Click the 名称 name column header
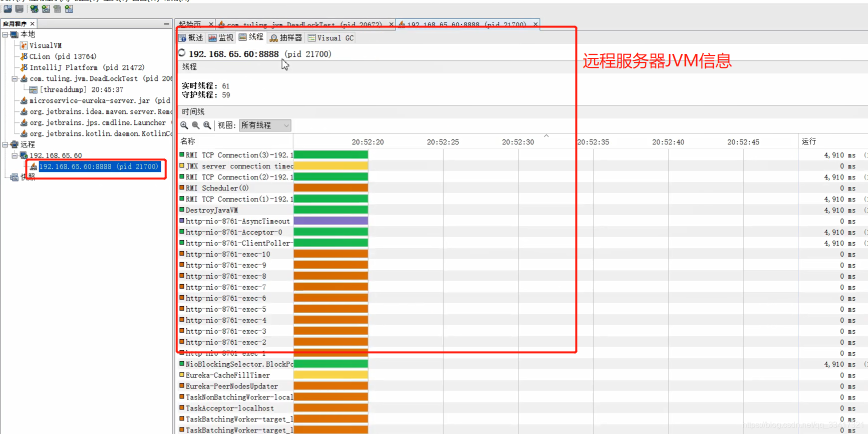868x434 pixels. tap(235, 141)
